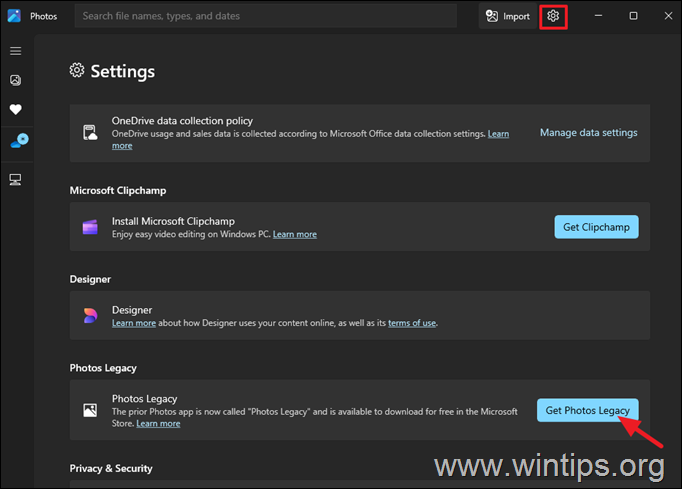
Task: Click the Settings gear in title bar
Action: [x=553, y=16]
